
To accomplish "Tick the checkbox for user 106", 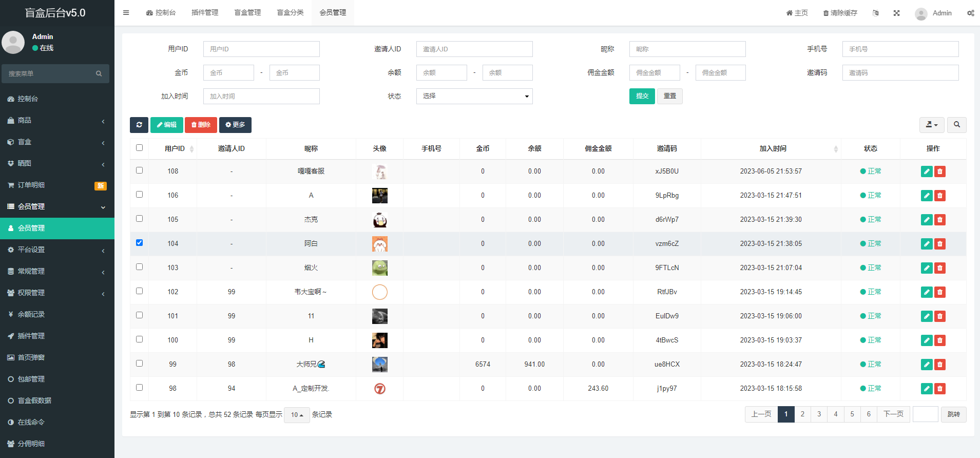I will (139, 195).
